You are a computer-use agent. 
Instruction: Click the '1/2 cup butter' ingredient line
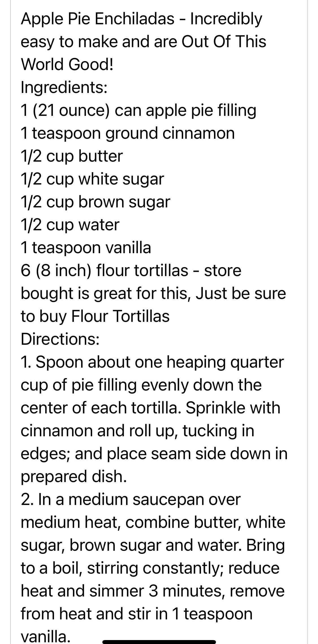[x=72, y=156]
